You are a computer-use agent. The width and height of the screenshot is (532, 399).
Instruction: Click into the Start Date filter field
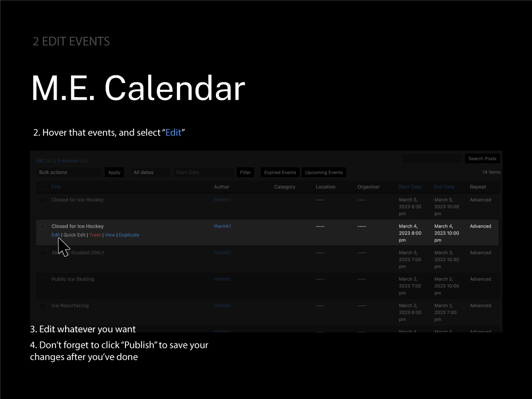coord(203,172)
